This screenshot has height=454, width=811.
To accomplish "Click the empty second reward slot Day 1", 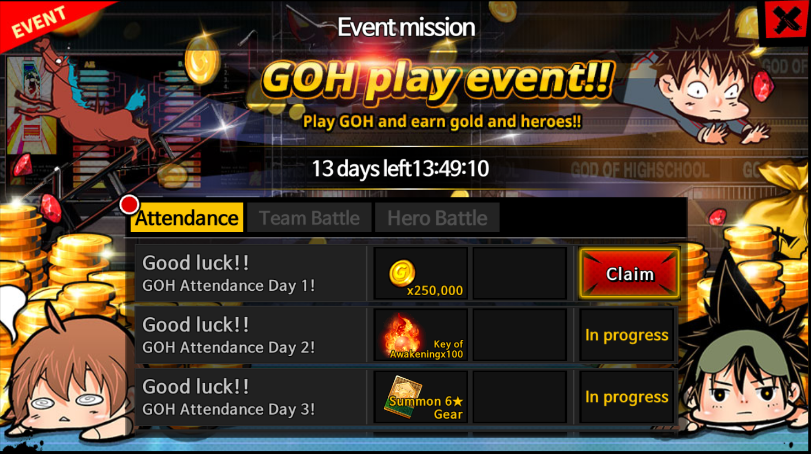I will tap(520, 274).
